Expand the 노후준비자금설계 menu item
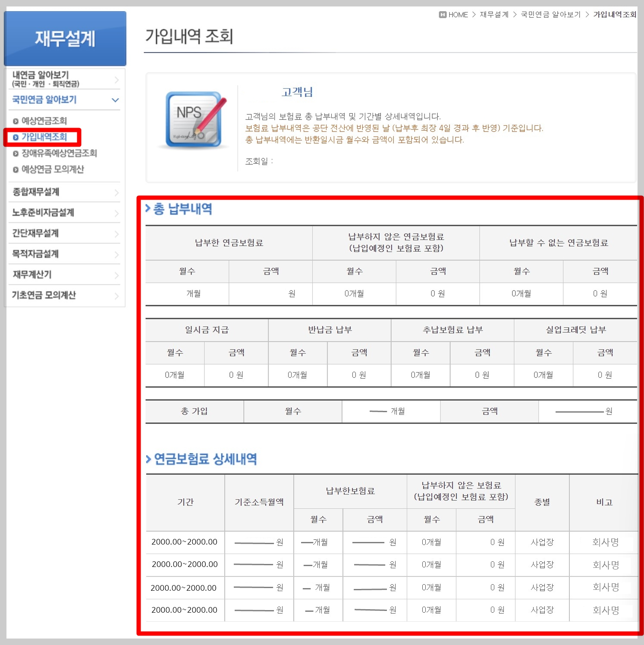 [x=43, y=213]
